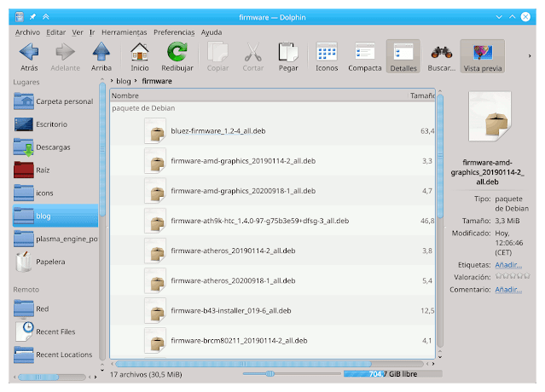Open Carpeta personal in Lugares
Viewport: 545px width, 392px height.
[55, 101]
